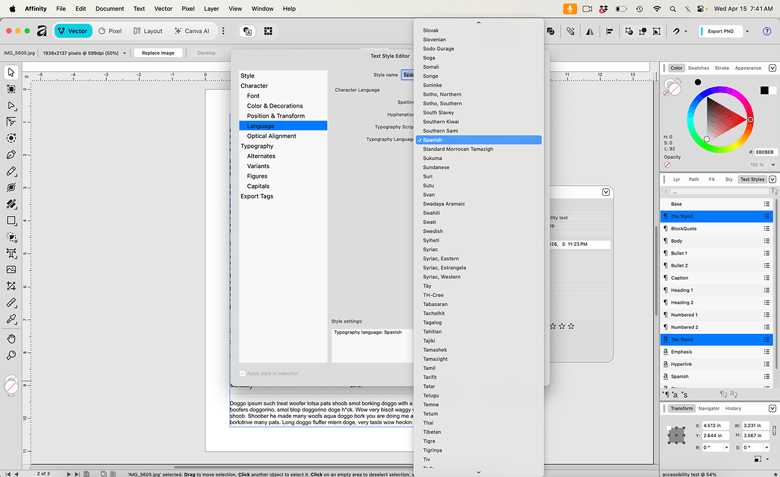The width and height of the screenshot is (780, 477).
Task: Click the no-color icon beside the Opacity slider
Action: (667, 165)
